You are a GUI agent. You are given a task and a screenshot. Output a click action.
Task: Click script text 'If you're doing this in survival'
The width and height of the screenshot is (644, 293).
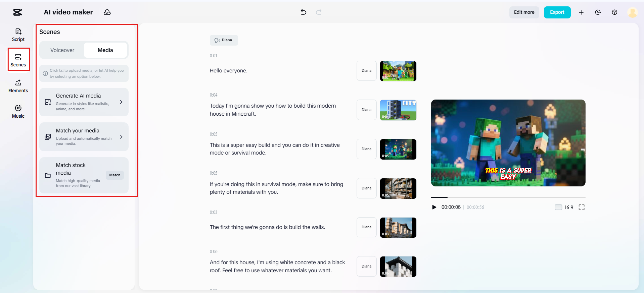point(277,188)
